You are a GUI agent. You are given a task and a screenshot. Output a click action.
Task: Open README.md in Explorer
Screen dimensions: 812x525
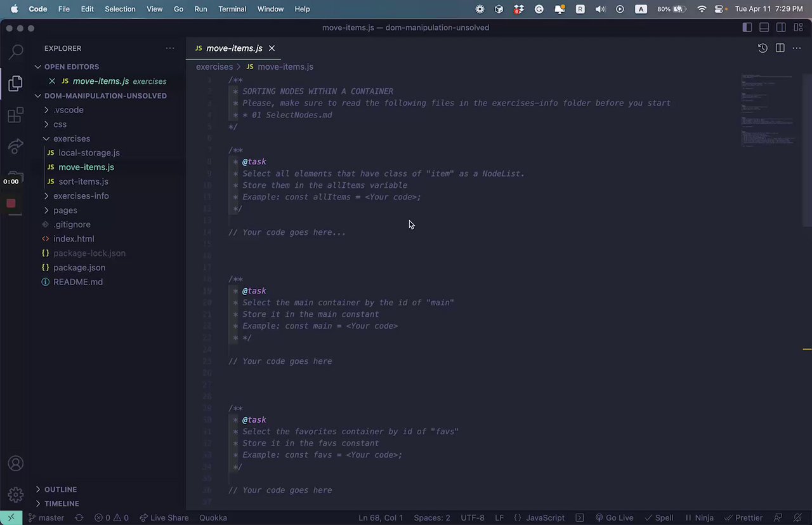pos(78,282)
